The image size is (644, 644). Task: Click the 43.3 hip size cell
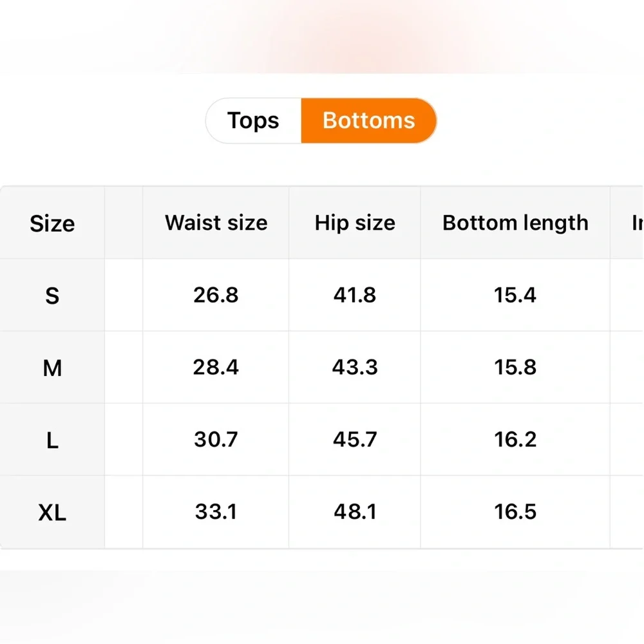355,367
